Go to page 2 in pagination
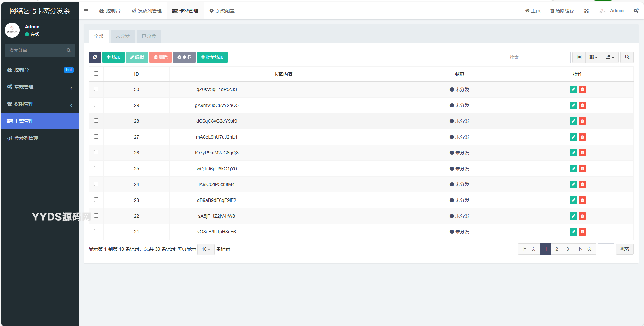The image size is (644, 326). tap(557, 249)
